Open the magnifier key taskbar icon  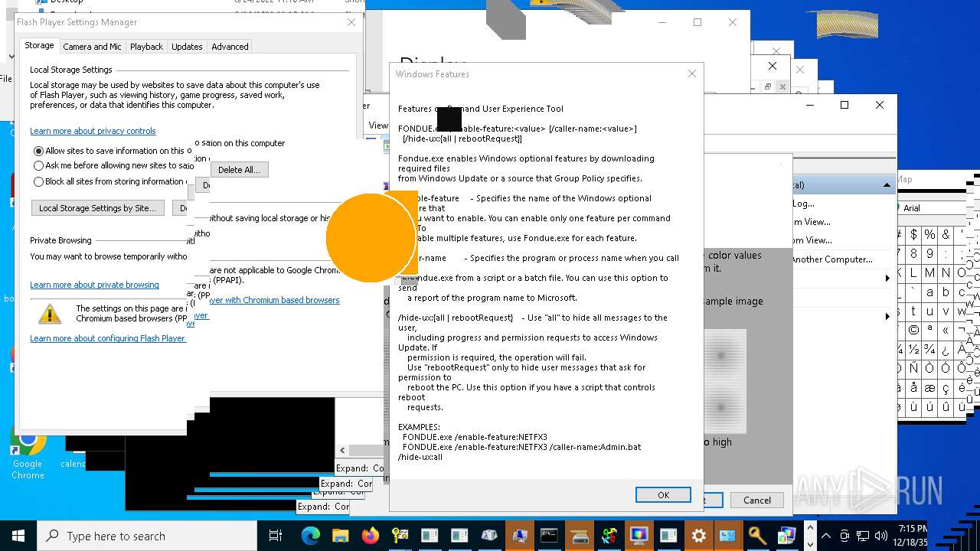click(x=758, y=536)
